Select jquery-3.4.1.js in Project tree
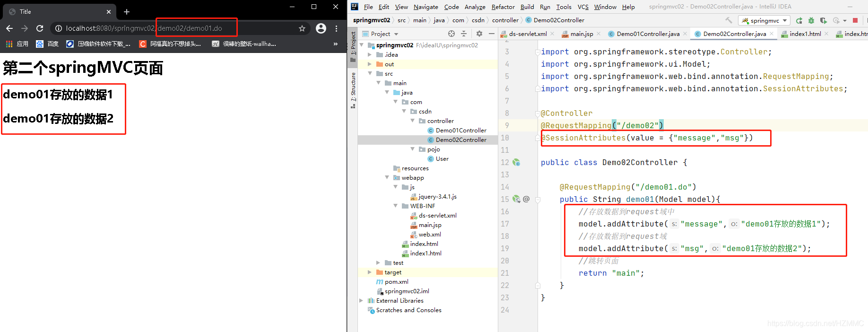This screenshot has width=868, height=332. [x=434, y=197]
